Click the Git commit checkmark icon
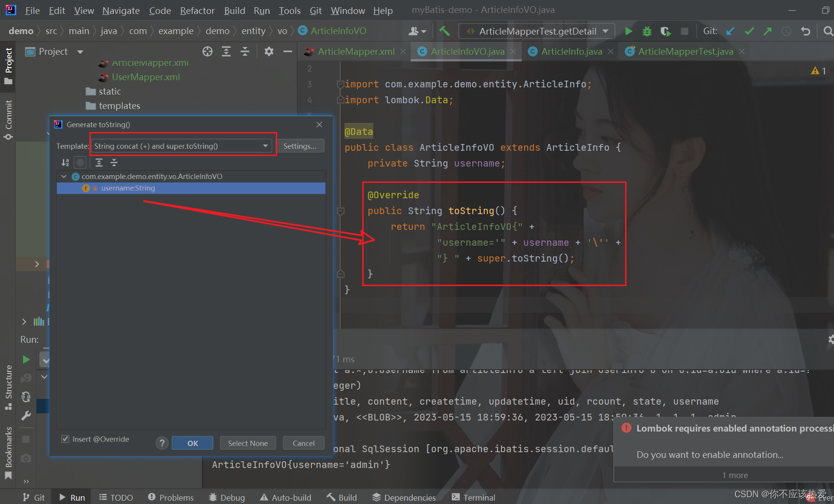This screenshot has height=504, width=834. click(749, 31)
